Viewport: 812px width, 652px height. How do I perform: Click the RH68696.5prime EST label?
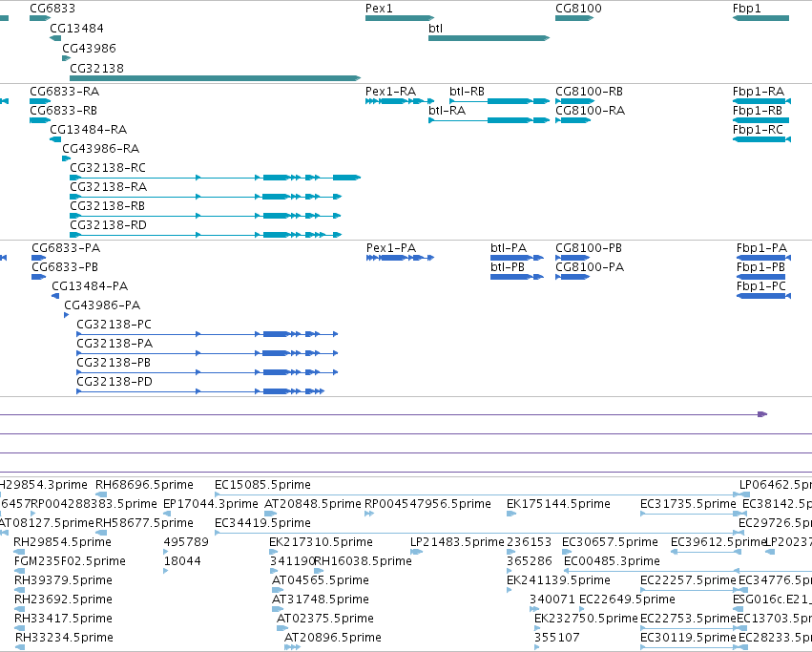144,485
